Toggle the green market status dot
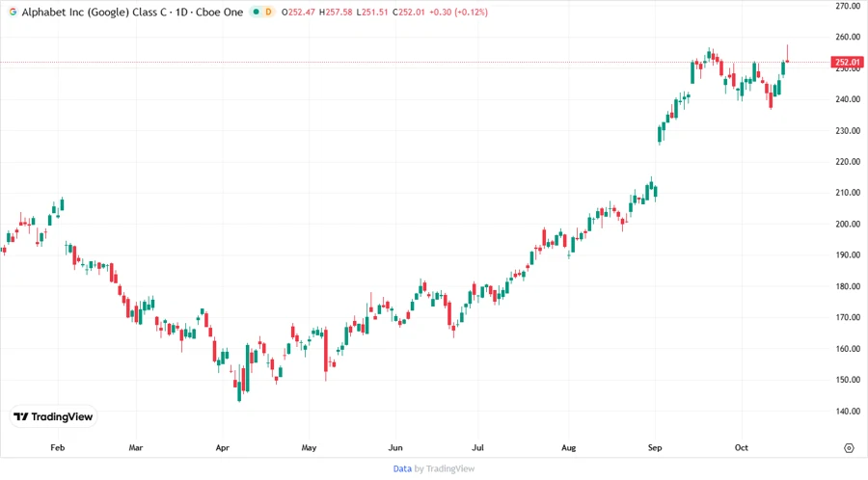The height and width of the screenshot is (480, 868). pyautogui.click(x=256, y=12)
